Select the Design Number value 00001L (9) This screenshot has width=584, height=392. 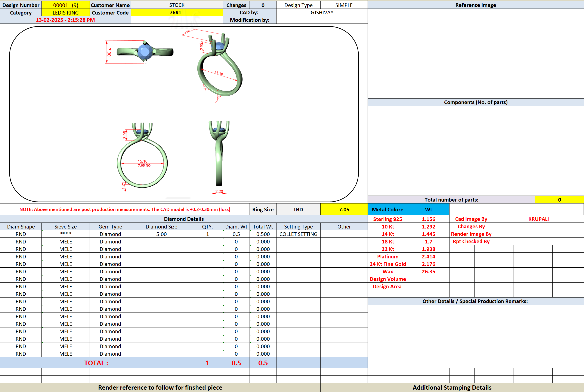click(65, 5)
